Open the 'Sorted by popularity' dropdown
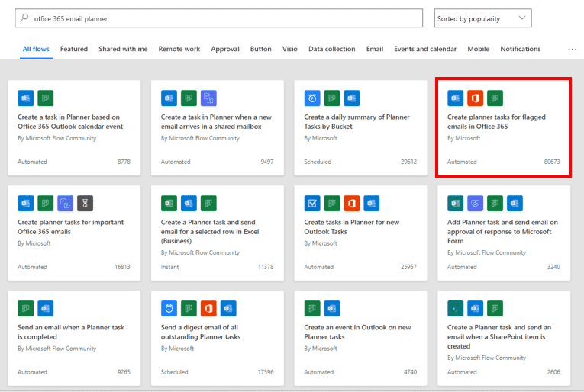The width and height of the screenshot is (584, 392). pyautogui.click(x=482, y=18)
